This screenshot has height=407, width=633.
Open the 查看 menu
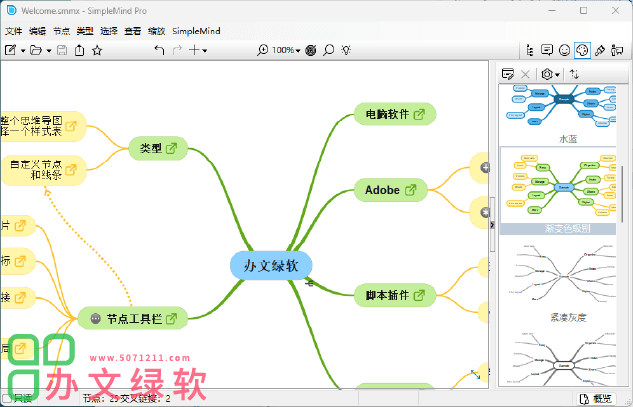pyautogui.click(x=133, y=31)
